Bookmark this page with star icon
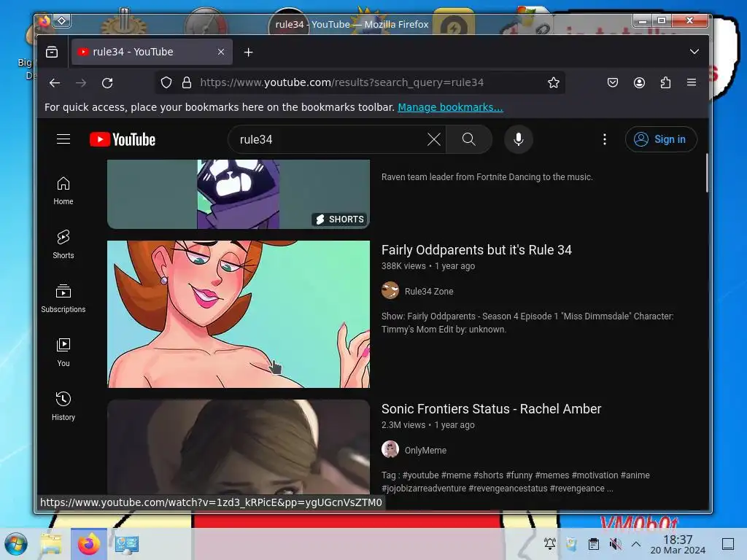Screen dimensions: 747x560 [553, 83]
